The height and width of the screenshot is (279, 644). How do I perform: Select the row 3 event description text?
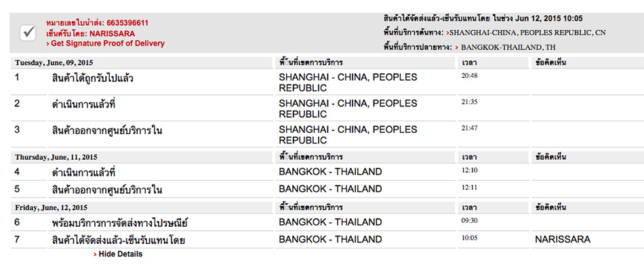click(x=107, y=129)
